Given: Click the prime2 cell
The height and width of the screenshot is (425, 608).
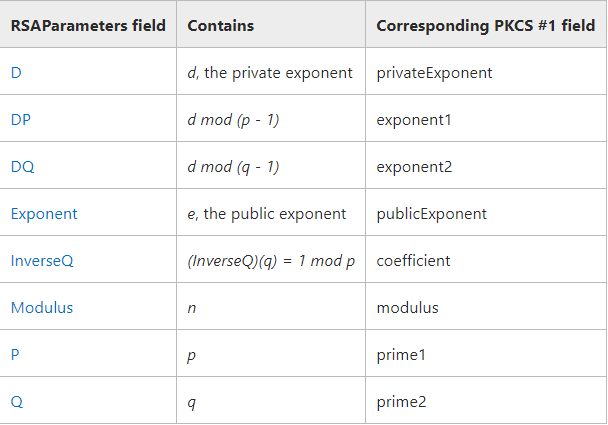Looking at the screenshot, I should (402, 402).
